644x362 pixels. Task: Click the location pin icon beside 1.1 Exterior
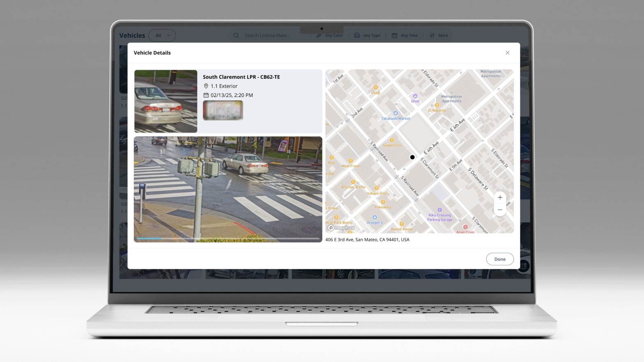(206, 86)
